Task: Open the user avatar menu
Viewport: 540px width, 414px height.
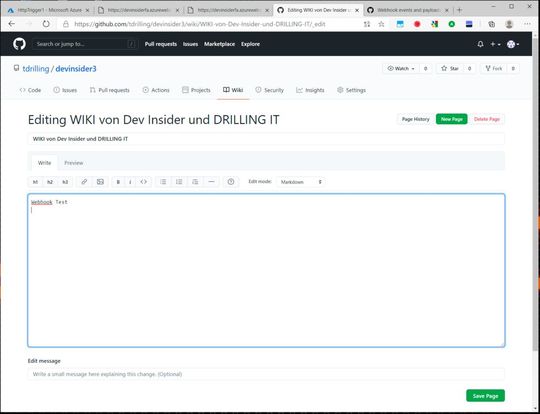Action: click(x=513, y=44)
